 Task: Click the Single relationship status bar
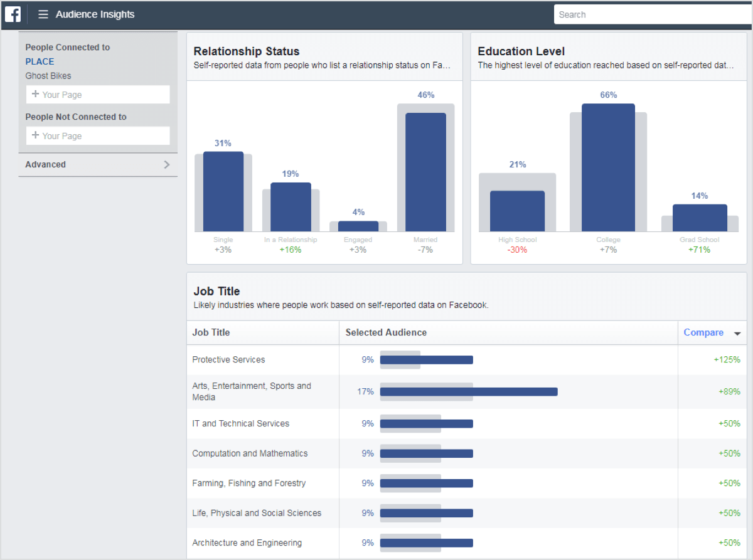223,191
